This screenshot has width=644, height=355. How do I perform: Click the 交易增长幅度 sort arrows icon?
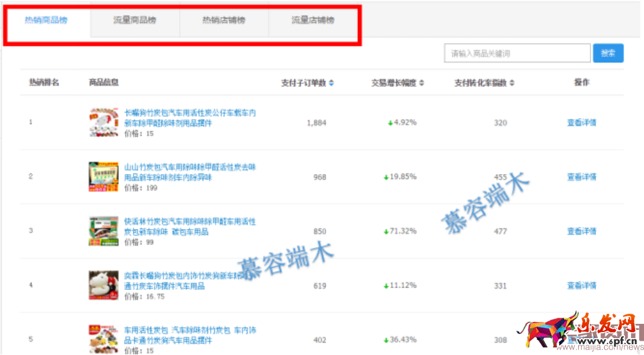point(421,83)
